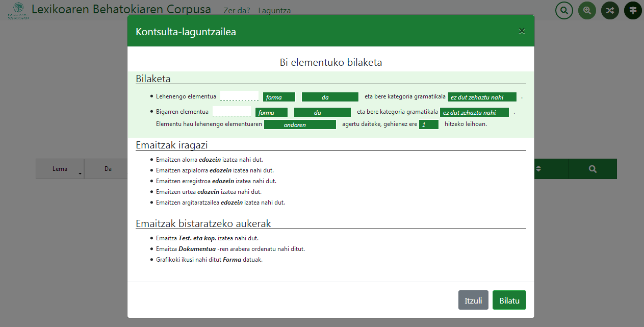Open the advanced search zoom-plus icon
Image resolution: width=644 pixels, height=327 pixels.
[587, 10]
